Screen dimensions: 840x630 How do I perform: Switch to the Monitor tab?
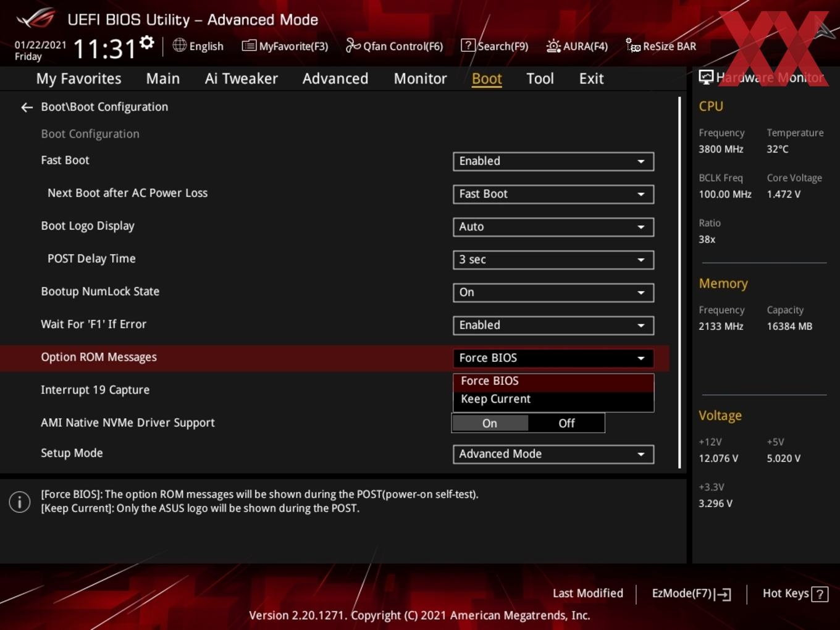[x=421, y=78]
